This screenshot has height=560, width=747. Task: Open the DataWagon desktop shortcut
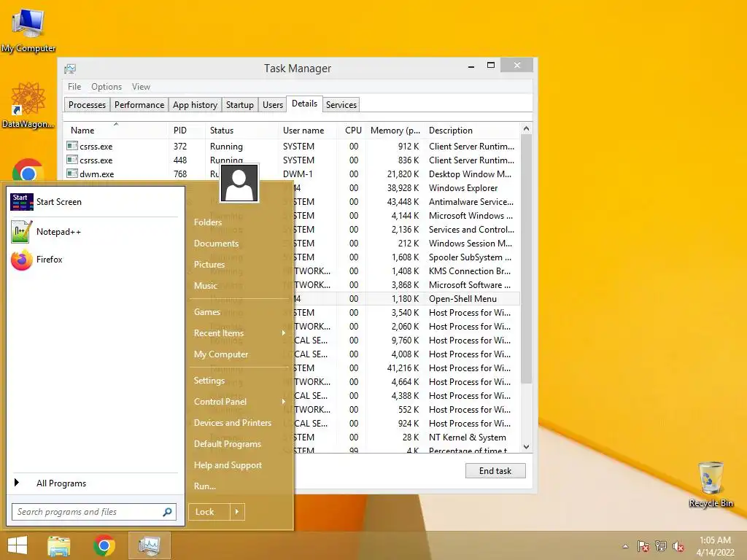(x=28, y=105)
